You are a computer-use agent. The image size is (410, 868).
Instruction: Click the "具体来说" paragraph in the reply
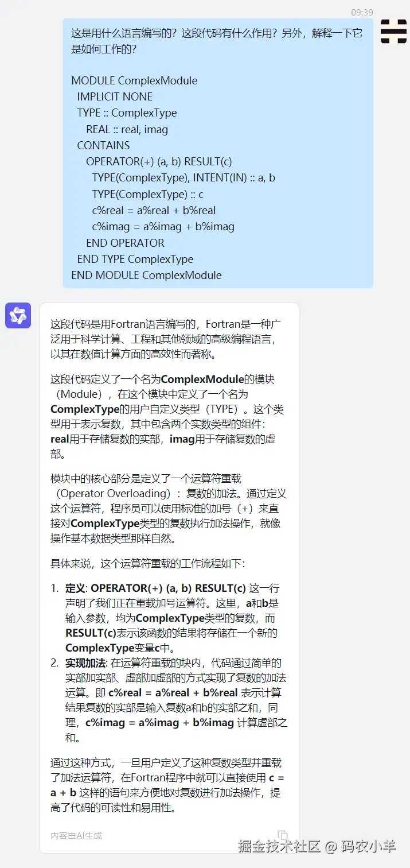148,563
